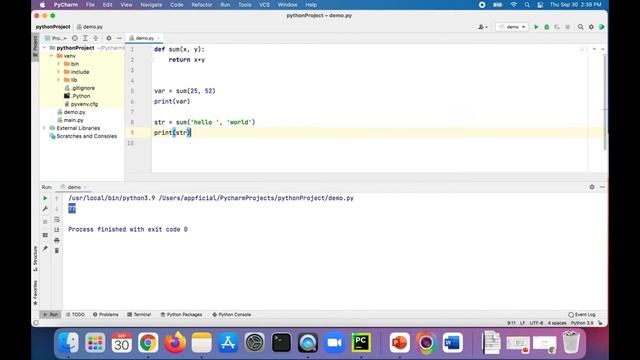The height and width of the screenshot is (360, 640).
Task: Open the Event Log
Action: coord(582,315)
